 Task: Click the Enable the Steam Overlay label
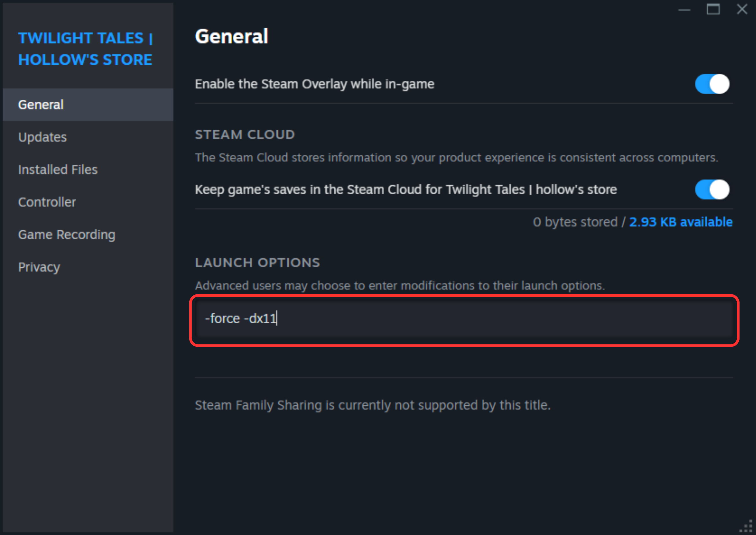[x=314, y=84]
